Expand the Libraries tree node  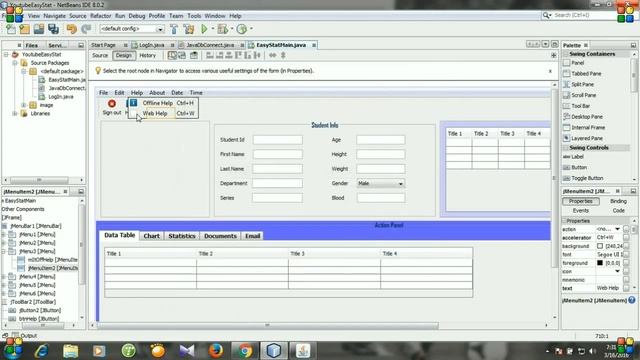(x=15, y=114)
